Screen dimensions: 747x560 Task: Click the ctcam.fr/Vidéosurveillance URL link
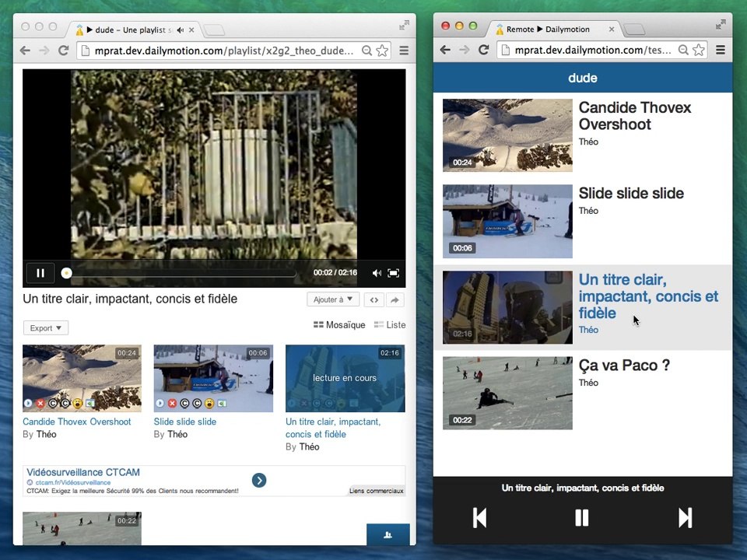point(73,482)
